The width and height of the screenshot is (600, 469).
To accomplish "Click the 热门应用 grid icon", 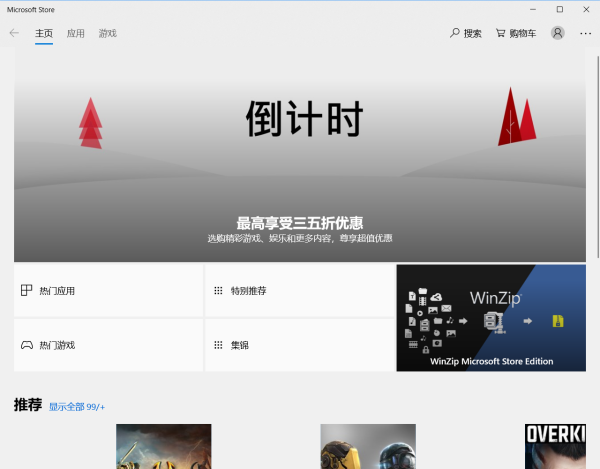I will (x=26, y=290).
